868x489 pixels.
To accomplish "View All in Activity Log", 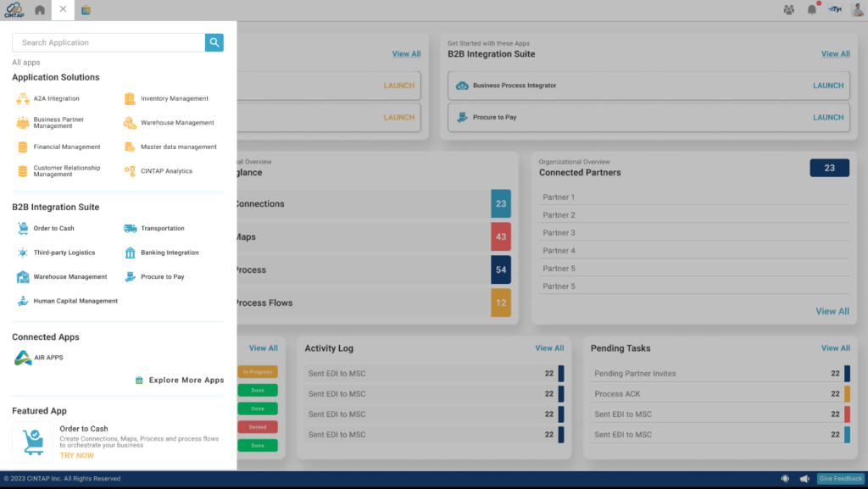I will pyautogui.click(x=549, y=348).
